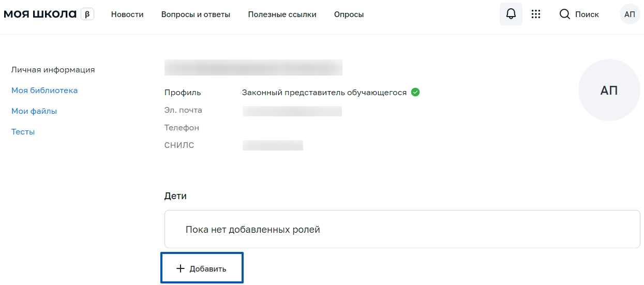Open the Тесты sidebar link
This screenshot has height=285, width=644.
pyautogui.click(x=23, y=132)
